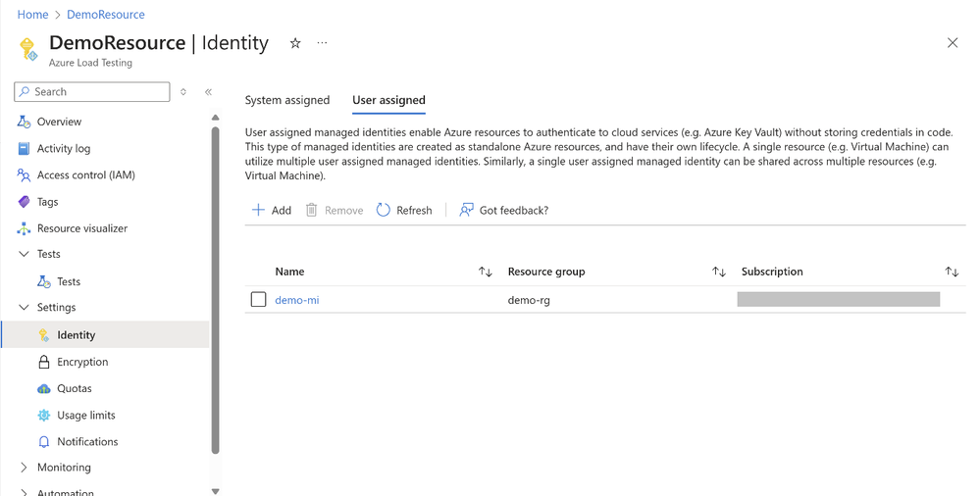Click the Resource visualizer icon
The image size is (980, 496).
point(24,228)
